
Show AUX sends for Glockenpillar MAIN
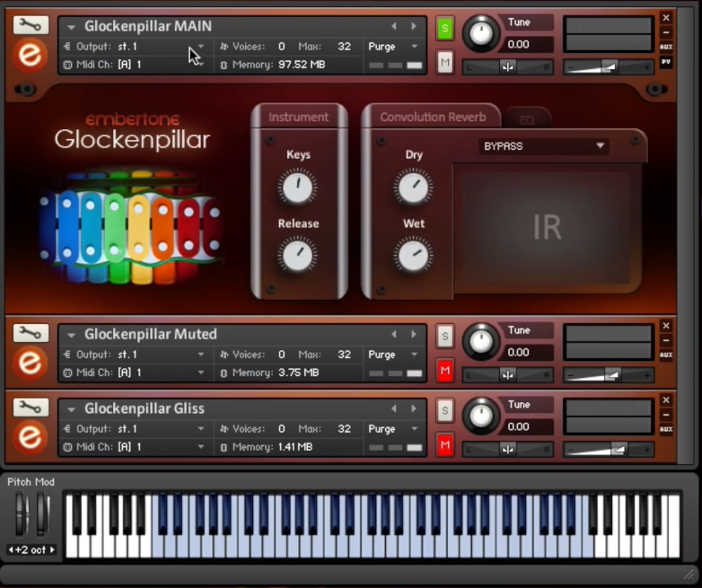pyautogui.click(x=666, y=47)
